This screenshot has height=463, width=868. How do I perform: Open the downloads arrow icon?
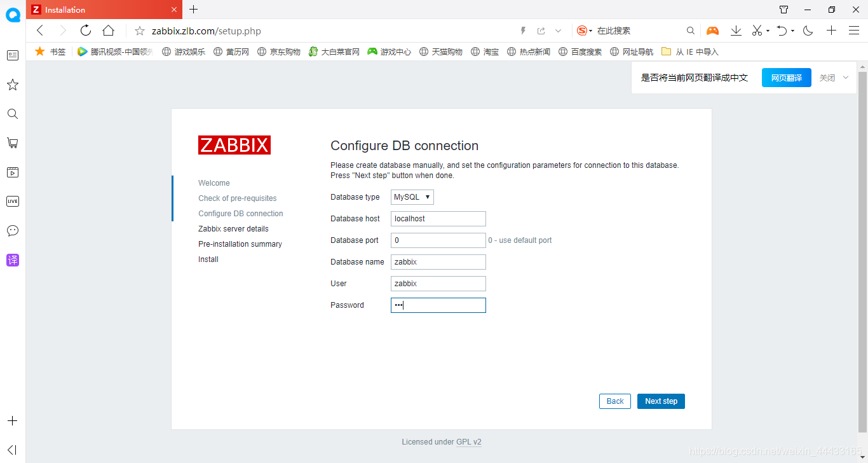tap(736, 31)
